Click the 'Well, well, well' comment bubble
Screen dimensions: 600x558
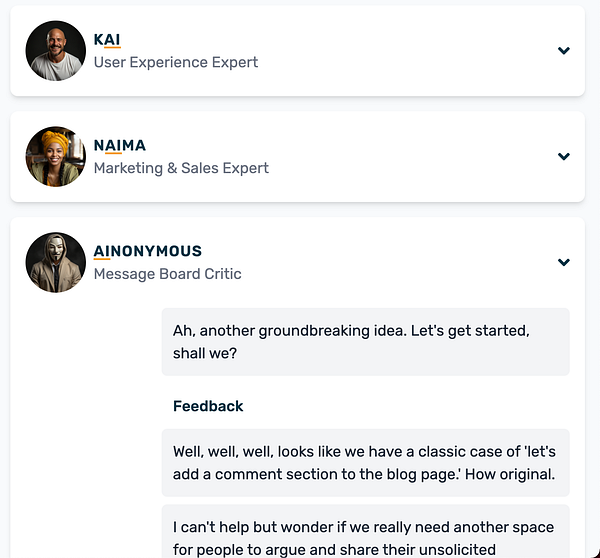[x=365, y=463]
